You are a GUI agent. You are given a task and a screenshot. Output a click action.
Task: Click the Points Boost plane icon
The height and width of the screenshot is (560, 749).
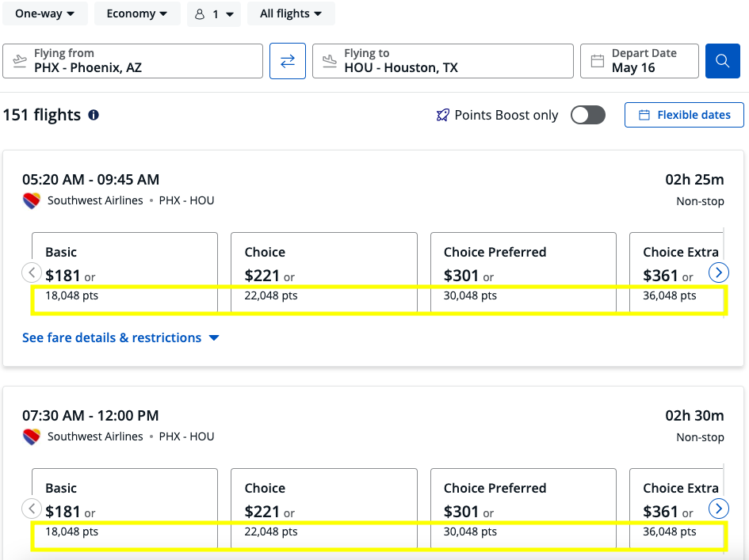point(443,115)
